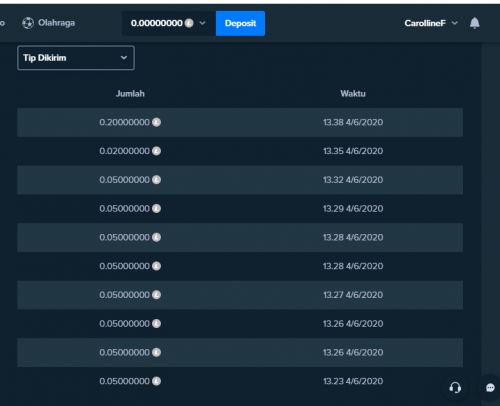The height and width of the screenshot is (406, 500).
Task: Select the row timestamped 13.38 4/6/2020
Action: pos(240,122)
